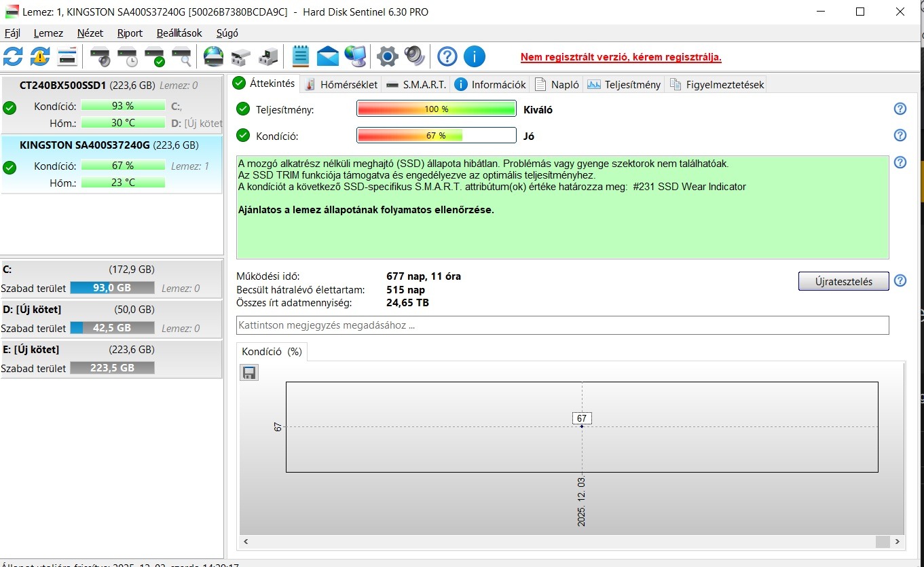The width and height of the screenshot is (924, 567).
Task: Click the 67 data point label on chart
Action: [582, 418]
